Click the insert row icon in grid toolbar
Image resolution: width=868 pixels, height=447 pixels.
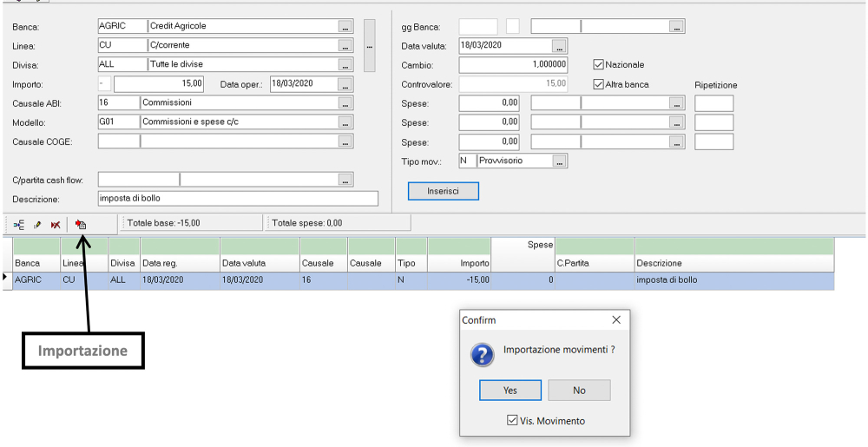(19, 224)
